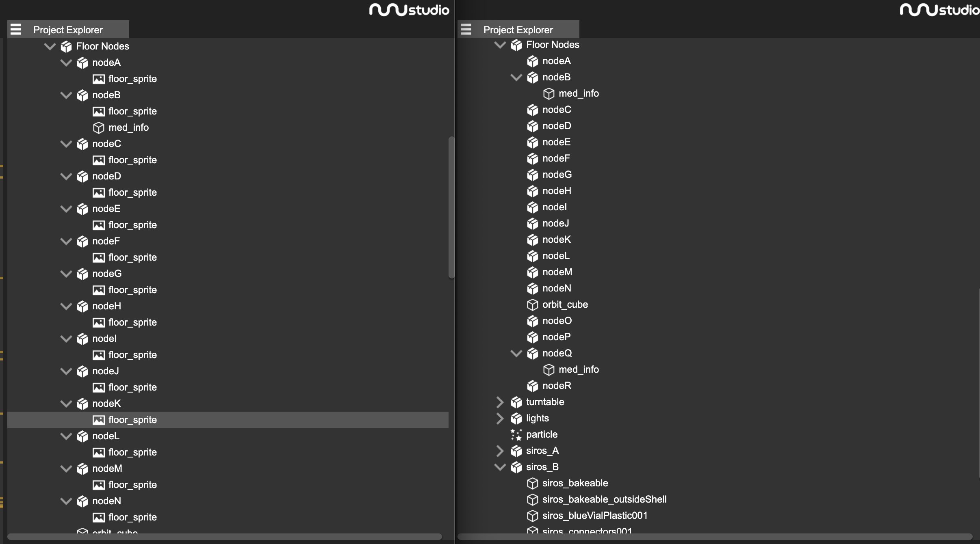Select left Project Explorer tab
Image resolution: width=980 pixels, height=544 pixels.
68,30
